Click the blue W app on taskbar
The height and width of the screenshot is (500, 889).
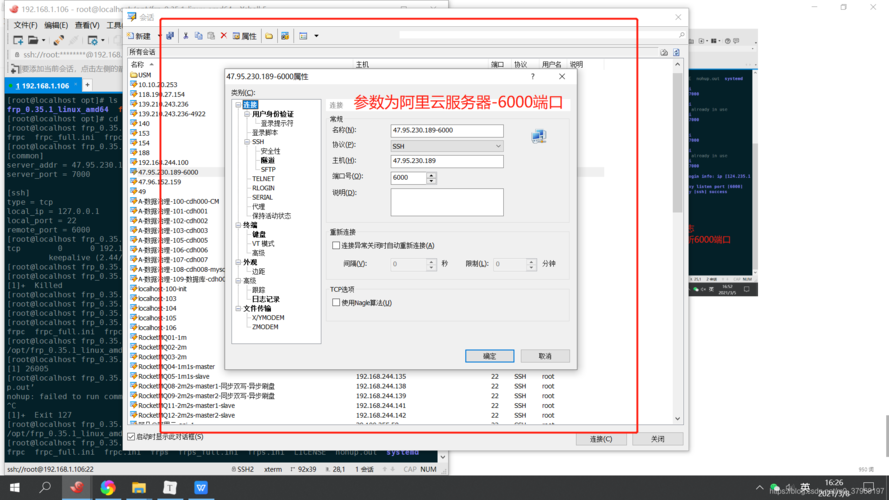tap(201, 488)
